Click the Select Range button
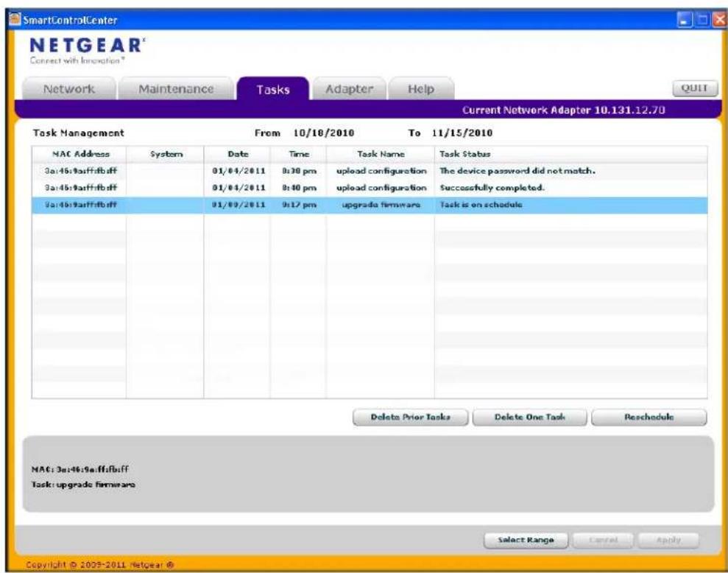728x573 pixels. coord(526,540)
